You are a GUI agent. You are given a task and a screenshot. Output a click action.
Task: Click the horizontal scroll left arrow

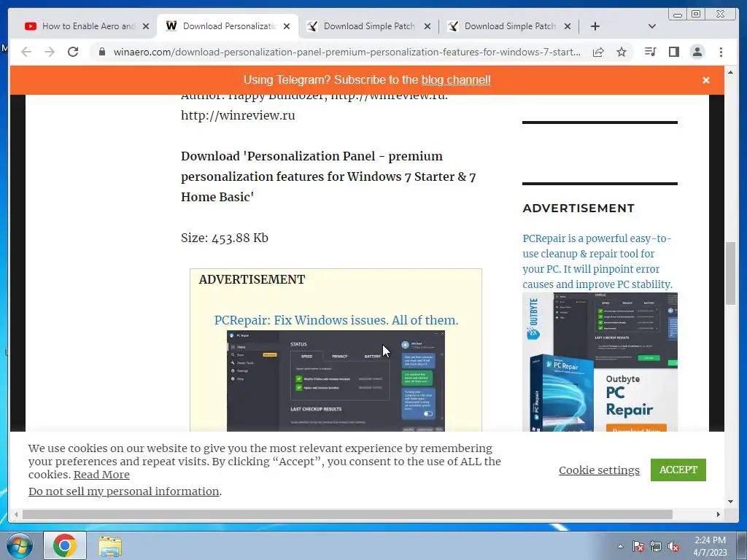tap(16, 514)
